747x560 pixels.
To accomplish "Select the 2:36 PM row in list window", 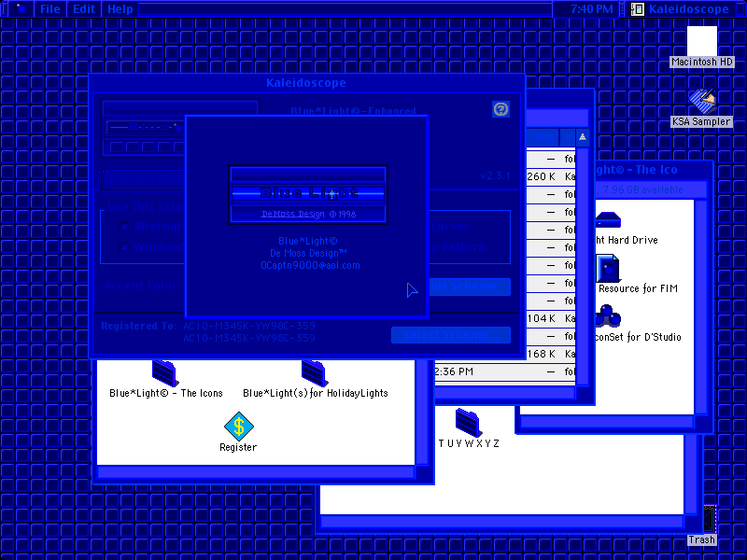I will pyautogui.click(x=504, y=371).
